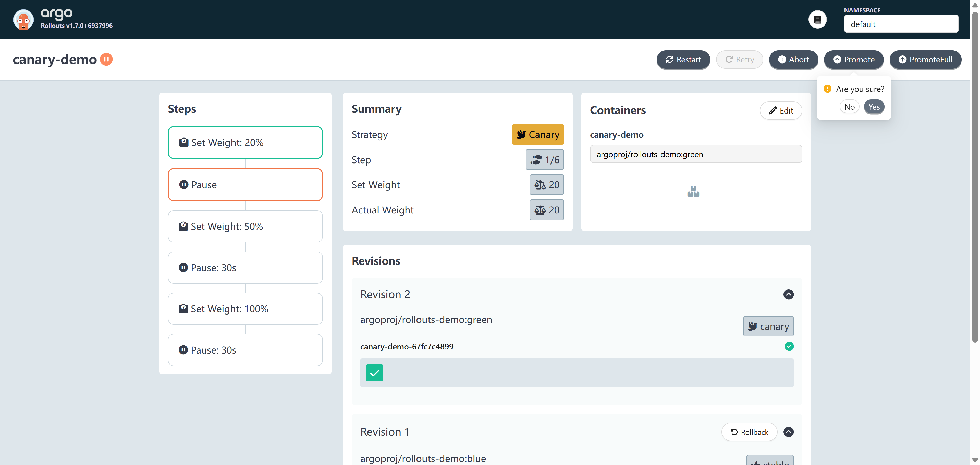Collapse Revision 1 with chevron

click(x=788, y=432)
